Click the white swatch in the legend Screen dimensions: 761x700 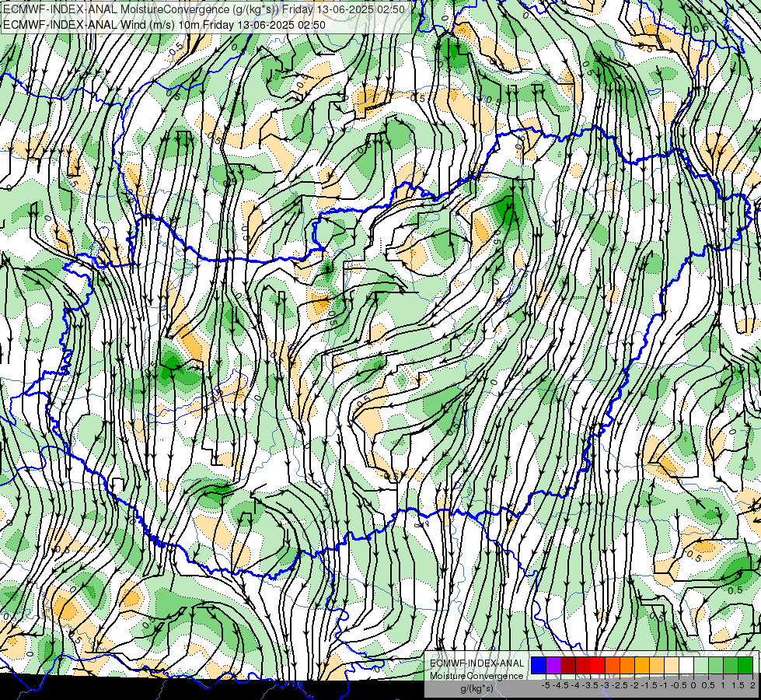pyautogui.click(x=686, y=666)
